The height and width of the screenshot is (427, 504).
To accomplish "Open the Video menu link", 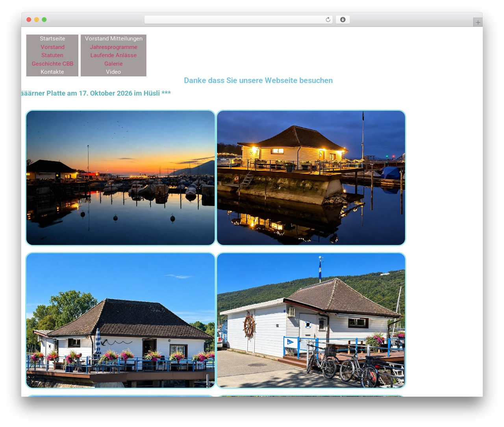I will (113, 72).
